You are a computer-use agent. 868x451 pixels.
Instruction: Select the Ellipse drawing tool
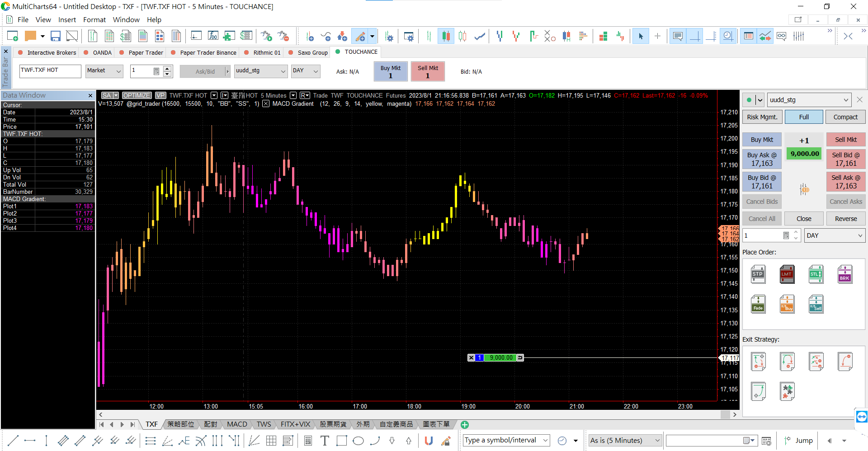point(358,440)
